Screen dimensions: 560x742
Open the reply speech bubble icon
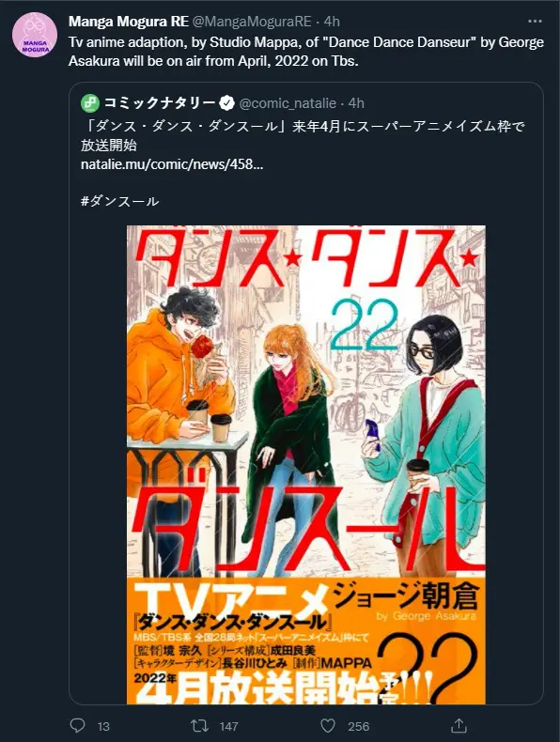pyautogui.click(x=77, y=725)
